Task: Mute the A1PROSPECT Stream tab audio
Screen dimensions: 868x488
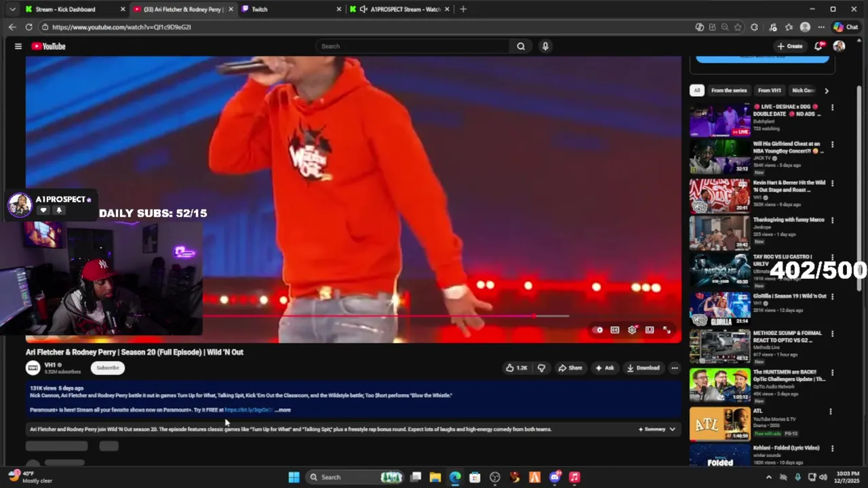Action: tap(364, 9)
